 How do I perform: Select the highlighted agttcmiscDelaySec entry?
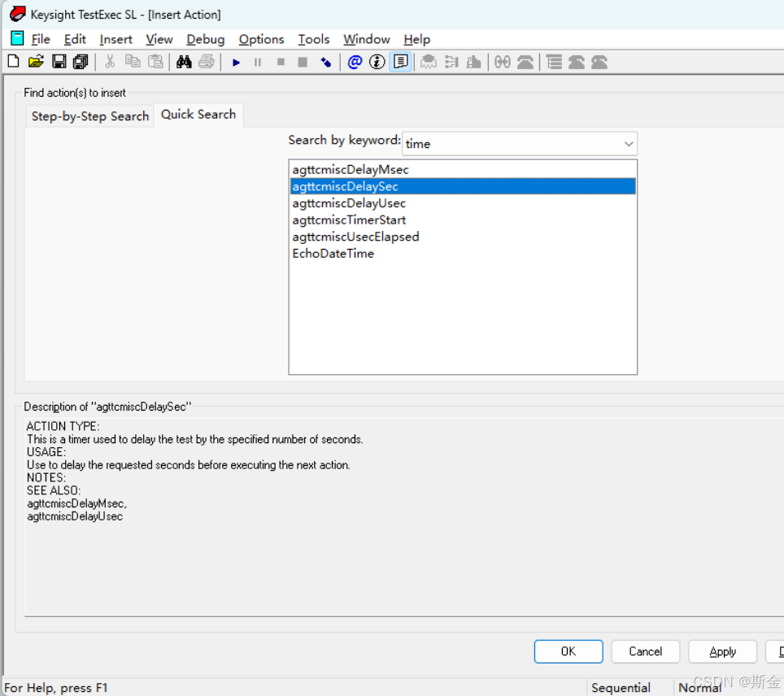pyautogui.click(x=463, y=186)
